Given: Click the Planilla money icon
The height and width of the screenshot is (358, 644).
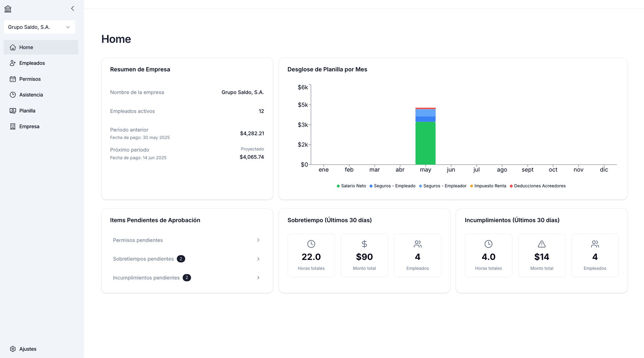Looking at the screenshot, I should [13, 111].
